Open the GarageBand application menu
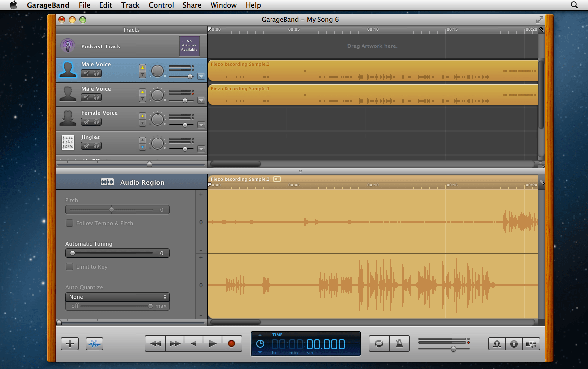 (x=48, y=5)
